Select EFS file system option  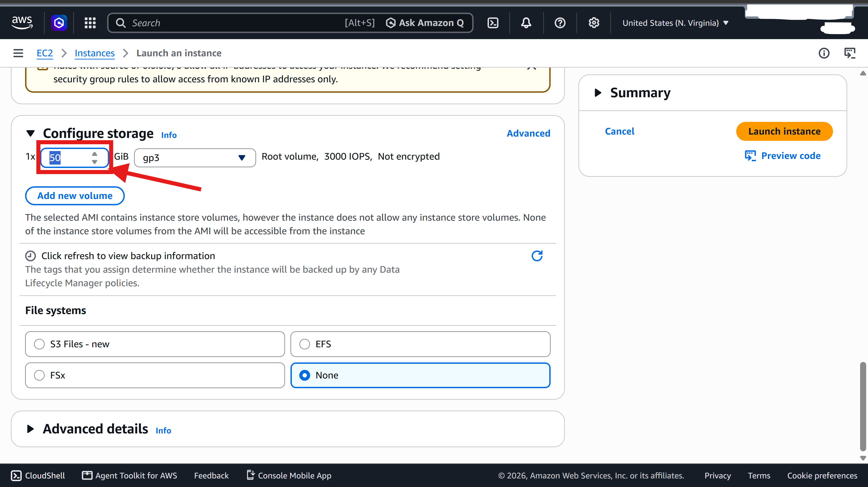click(x=420, y=344)
